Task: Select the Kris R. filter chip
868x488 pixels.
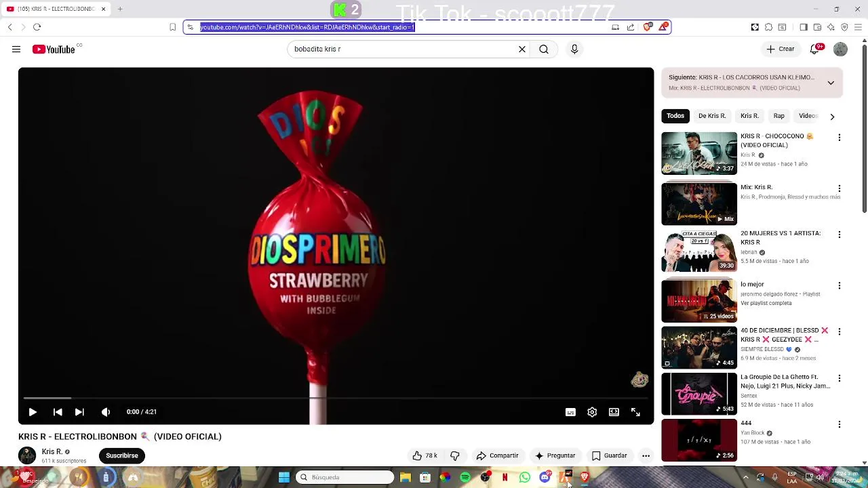Action: (x=749, y=116)
